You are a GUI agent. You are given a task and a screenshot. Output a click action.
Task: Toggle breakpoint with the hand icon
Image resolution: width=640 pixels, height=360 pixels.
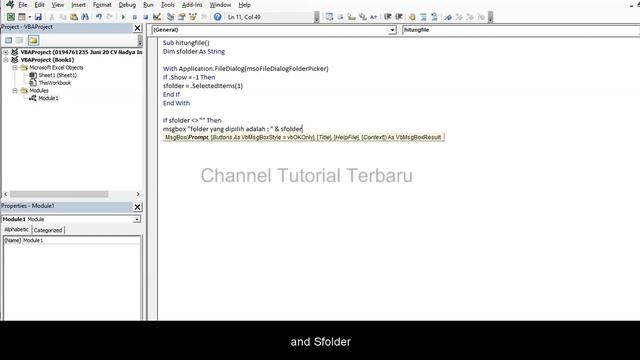(x=412, y=17)
